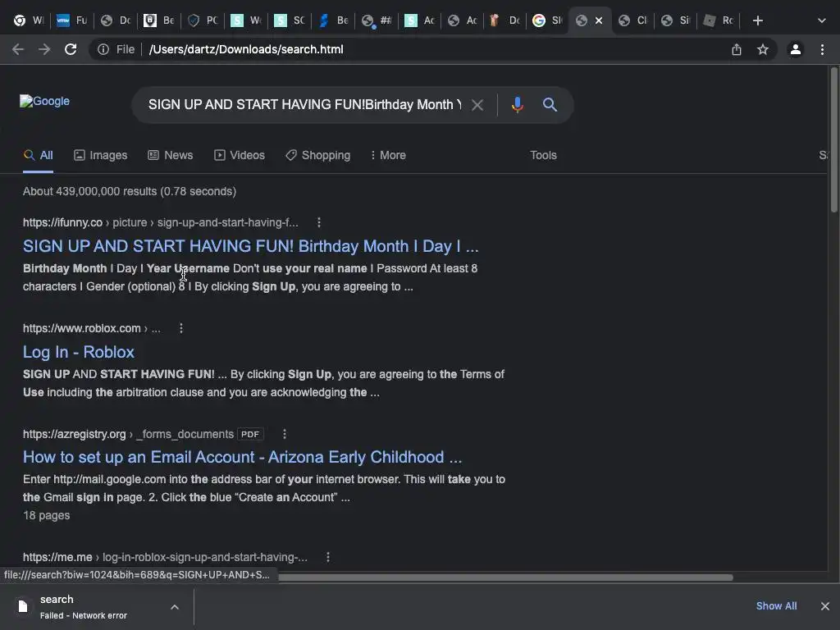Click the https://ifunny.co breadcrumb URL

pos(62,222)
